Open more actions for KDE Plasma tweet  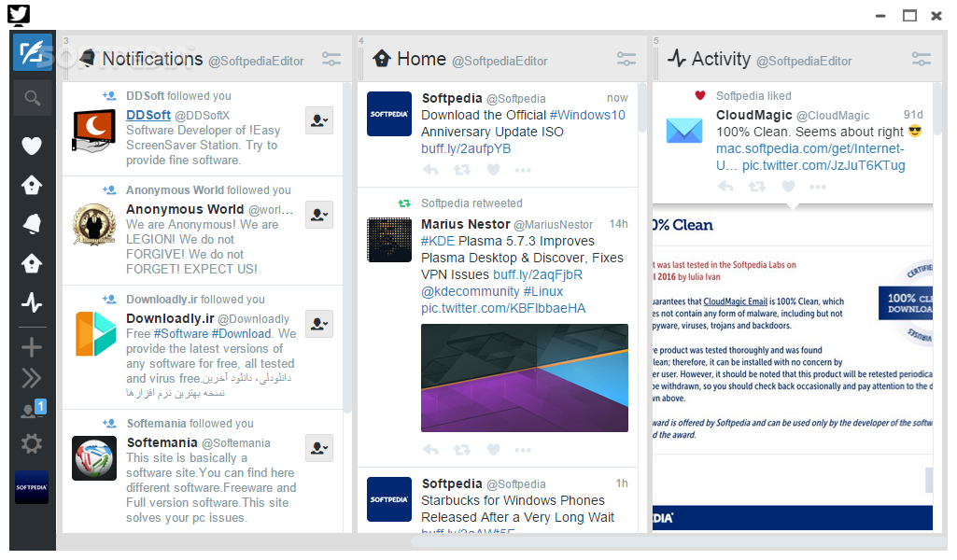523,450
